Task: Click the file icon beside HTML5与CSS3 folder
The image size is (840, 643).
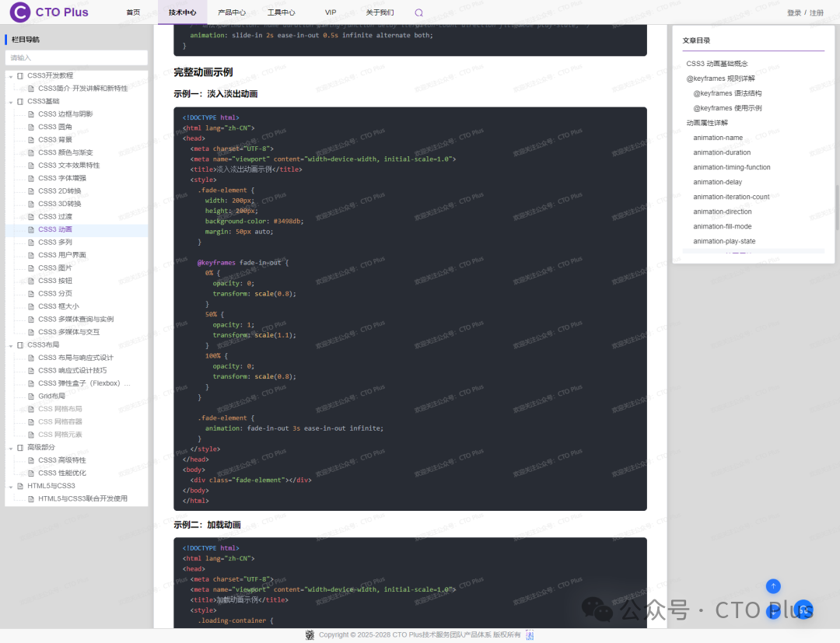Action: tap(20, 486)
